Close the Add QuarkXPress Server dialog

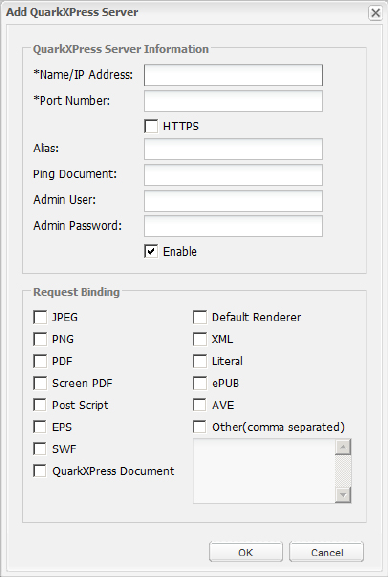(375, 13)
